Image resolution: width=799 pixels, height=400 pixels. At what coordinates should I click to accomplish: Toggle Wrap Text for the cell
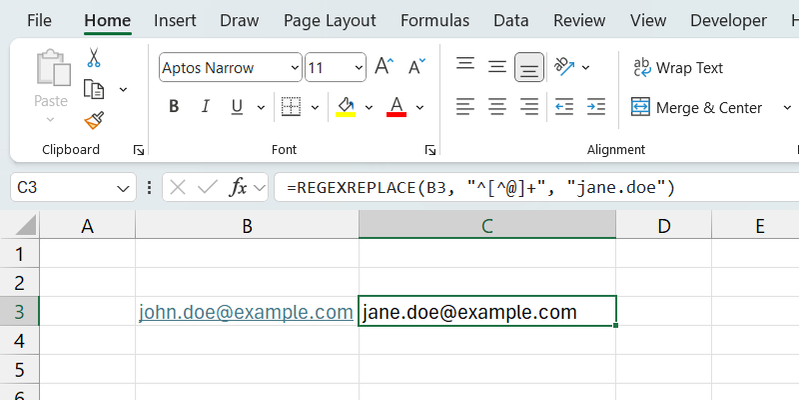tap(678, 68)
